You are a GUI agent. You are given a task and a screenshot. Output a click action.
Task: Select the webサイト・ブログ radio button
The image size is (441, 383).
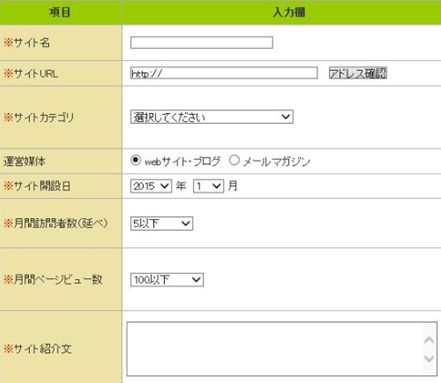tap(136, 160)
